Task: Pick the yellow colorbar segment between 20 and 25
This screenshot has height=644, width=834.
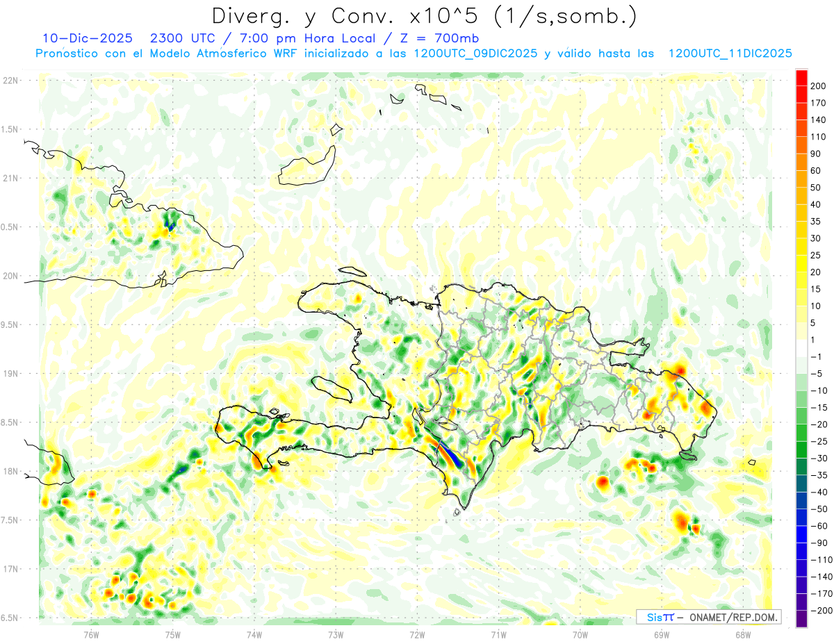Action: click(x=801, y=264)
